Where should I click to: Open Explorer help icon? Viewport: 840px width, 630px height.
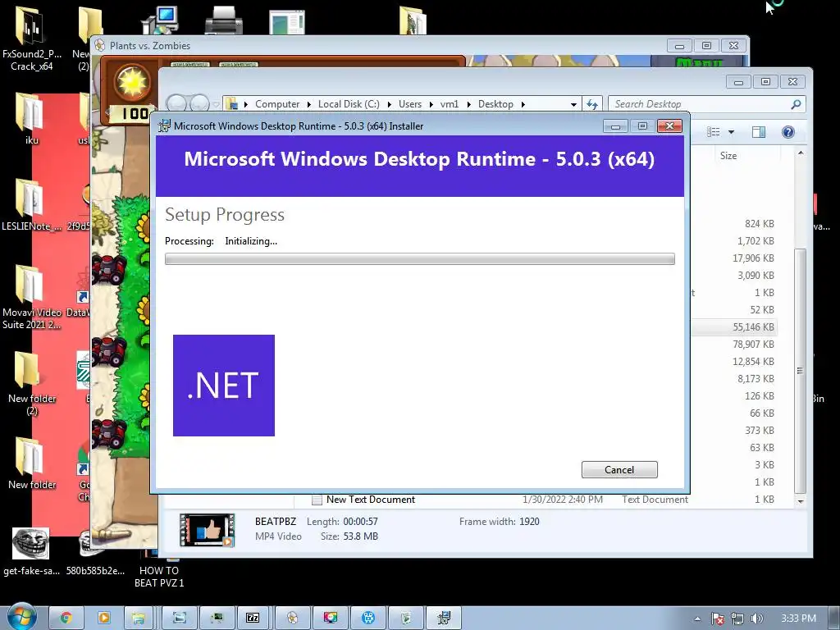tap(788, 132)
